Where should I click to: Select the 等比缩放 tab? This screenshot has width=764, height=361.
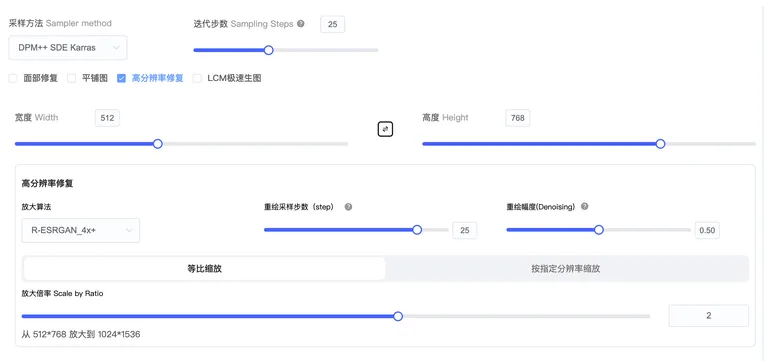pos(205,268)
